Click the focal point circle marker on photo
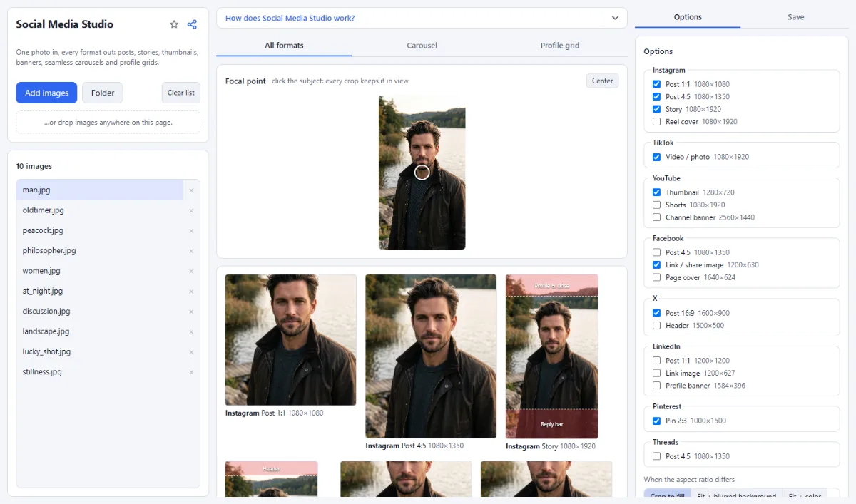 (x=422, y=172)
